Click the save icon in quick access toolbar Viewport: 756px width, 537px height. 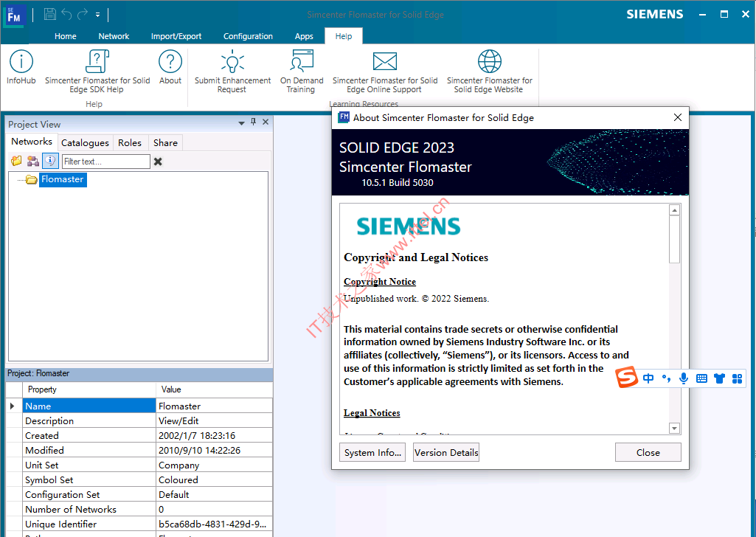(x=49, y=15)
